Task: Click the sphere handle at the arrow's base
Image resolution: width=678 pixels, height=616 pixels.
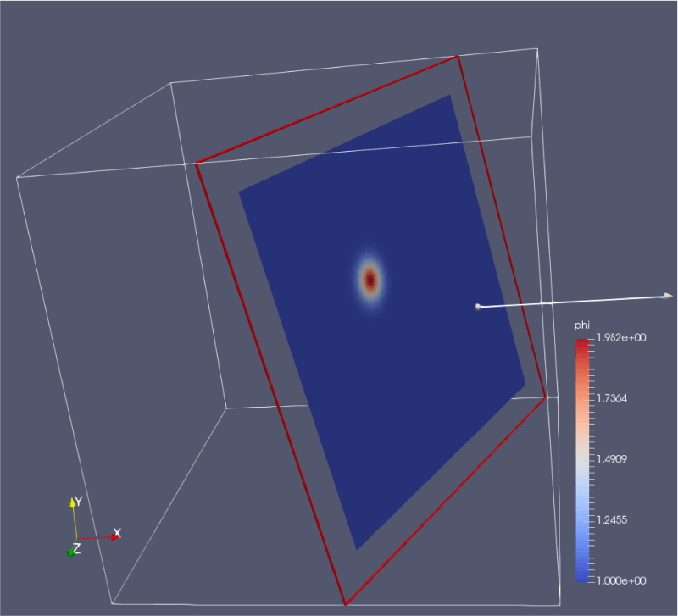Action: click(x=477, y=307)
